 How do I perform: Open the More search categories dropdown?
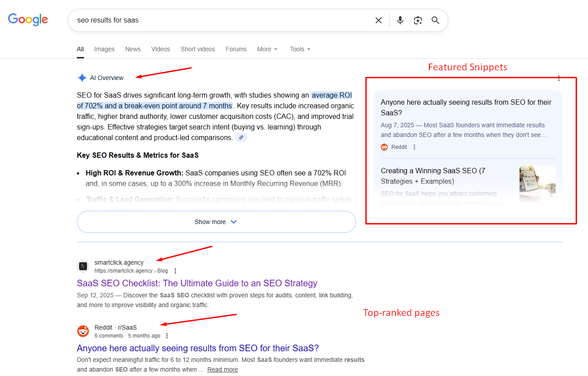pos(267,49)
